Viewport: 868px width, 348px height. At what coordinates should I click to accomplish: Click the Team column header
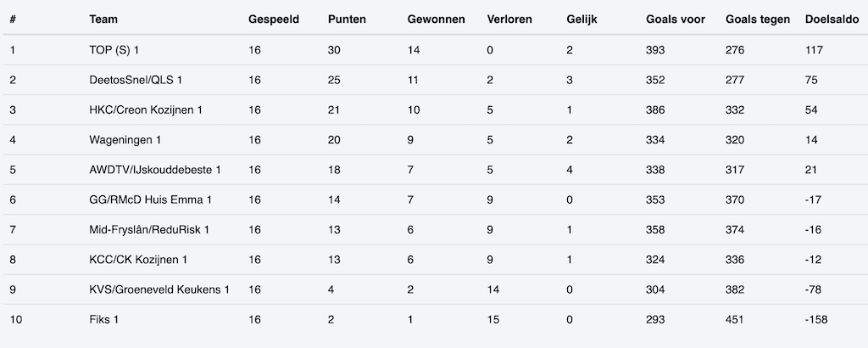tap(103, 20)
